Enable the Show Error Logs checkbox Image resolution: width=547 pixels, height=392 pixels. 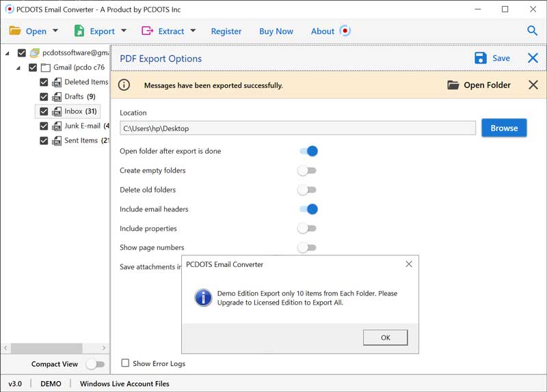tap(125, 363)
